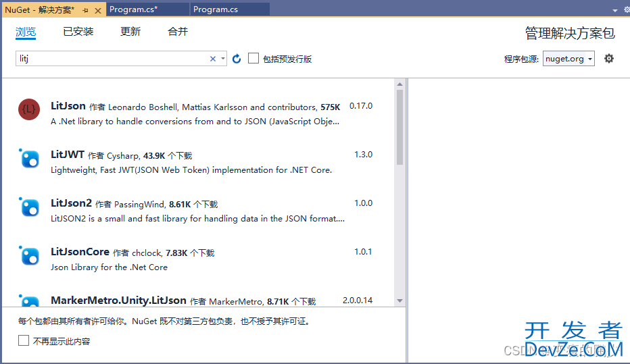Click the package list scrollbar thumb
630x364 pixels.
point(399,127)
